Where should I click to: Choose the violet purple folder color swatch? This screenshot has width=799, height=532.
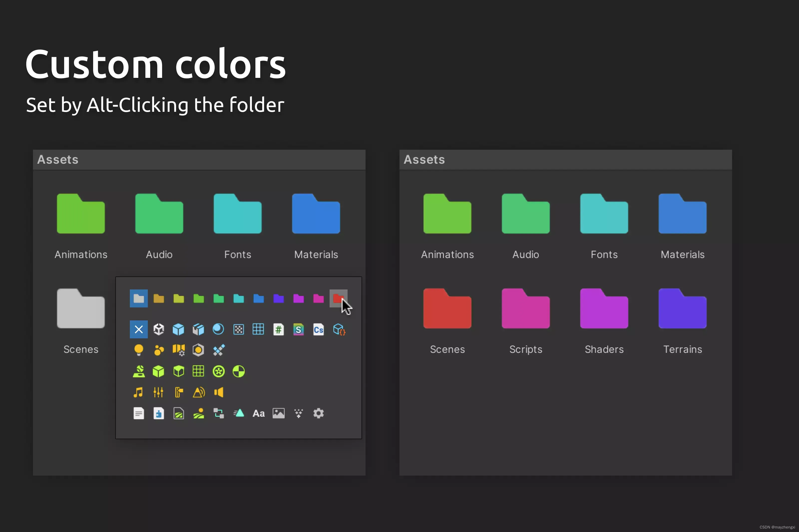[x=298, y=298]
